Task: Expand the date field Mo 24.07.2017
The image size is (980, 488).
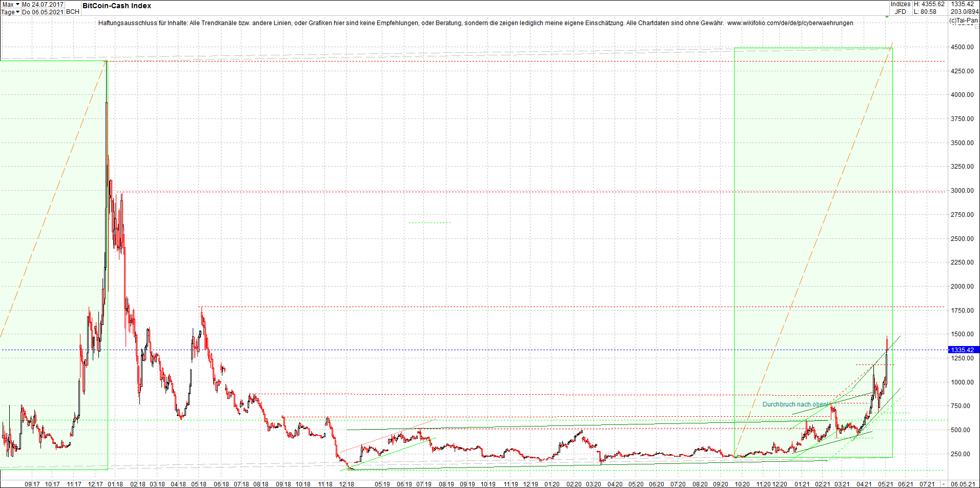Action: point(44,4)
